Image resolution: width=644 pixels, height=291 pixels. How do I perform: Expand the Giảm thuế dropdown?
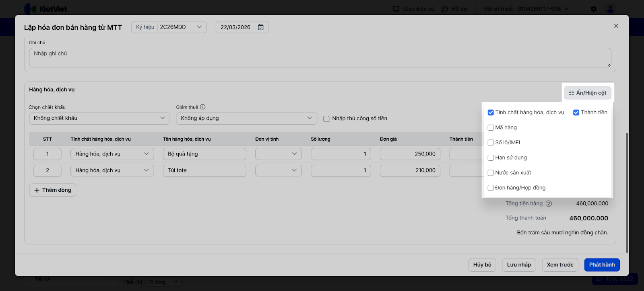pyautogui.click(x=246, y=118)
